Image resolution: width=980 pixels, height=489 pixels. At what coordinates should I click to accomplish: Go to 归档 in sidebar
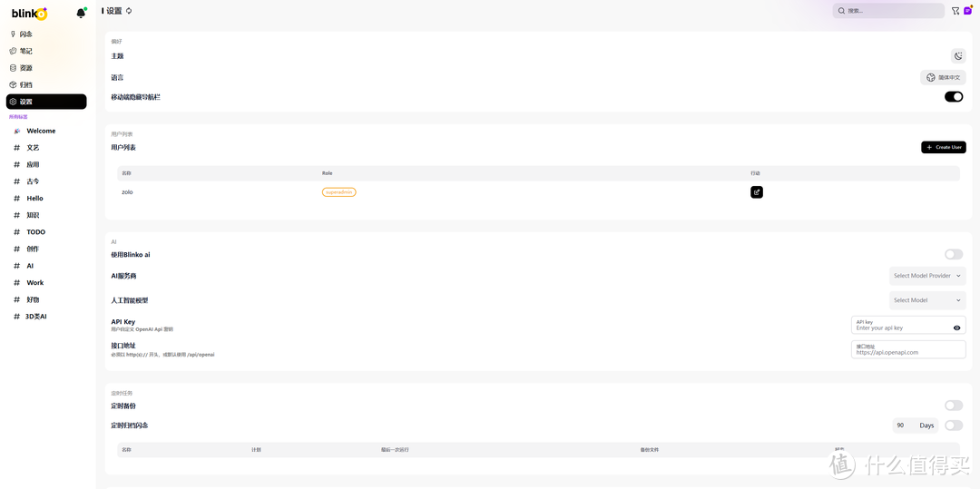(x=46, y=85)
